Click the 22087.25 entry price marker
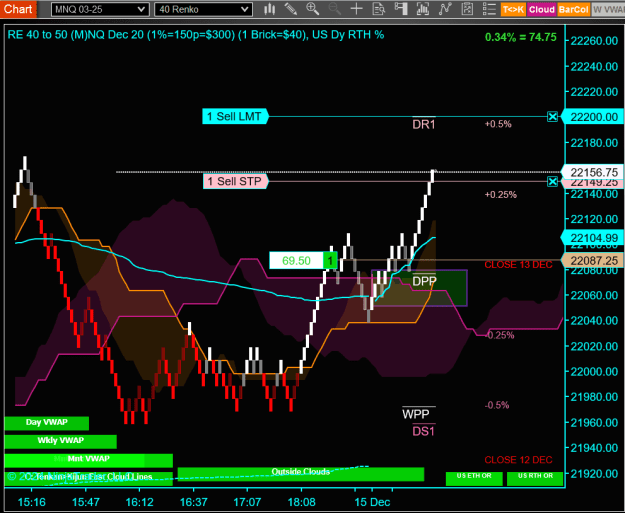The width and height of the screenshot is (625, 513). click(x=593, y=261)
